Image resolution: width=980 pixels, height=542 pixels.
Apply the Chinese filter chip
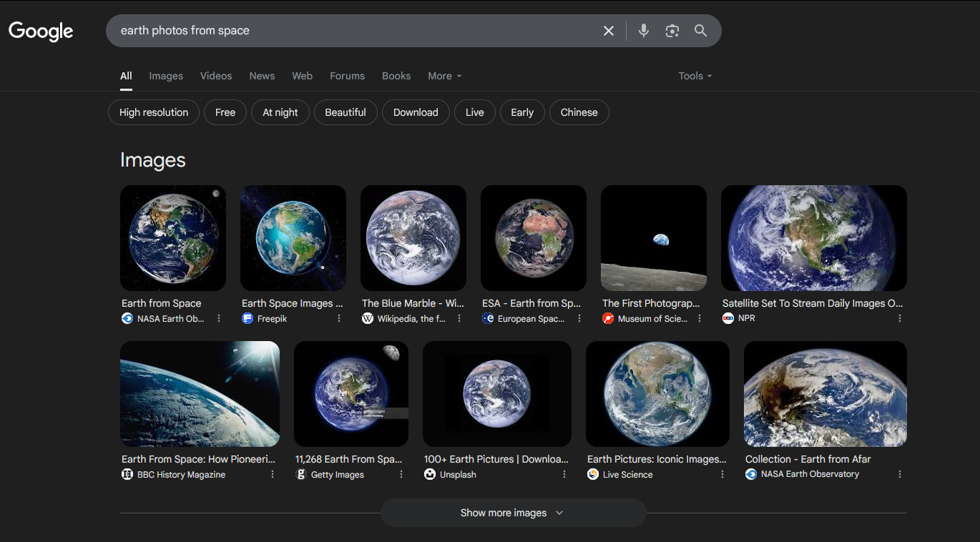click(x=579, y=112)
